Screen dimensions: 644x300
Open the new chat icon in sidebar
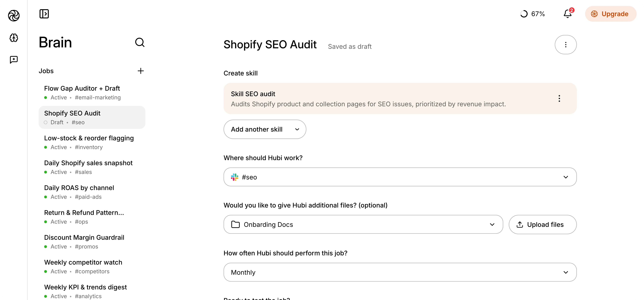(14, 60)
